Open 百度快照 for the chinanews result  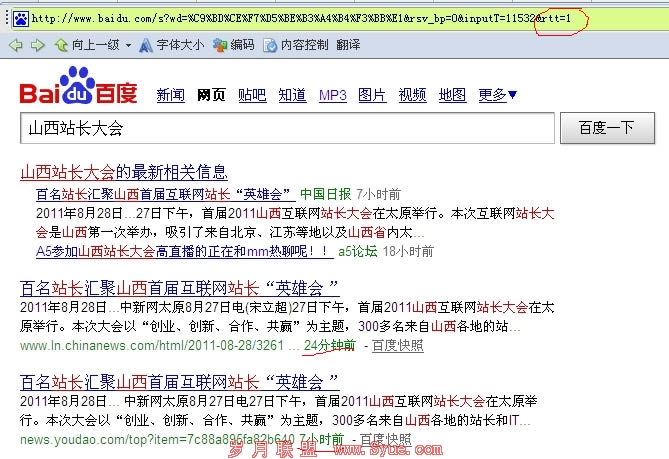[398, 345]
